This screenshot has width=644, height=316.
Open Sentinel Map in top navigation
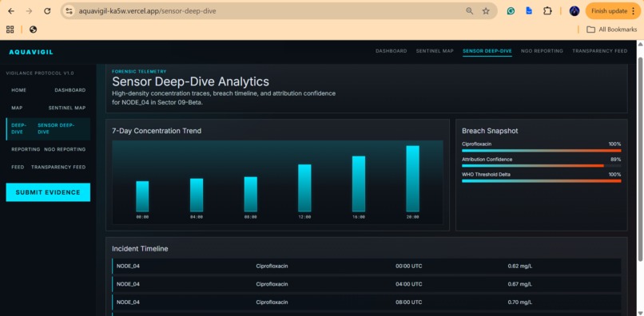point(435,51)
